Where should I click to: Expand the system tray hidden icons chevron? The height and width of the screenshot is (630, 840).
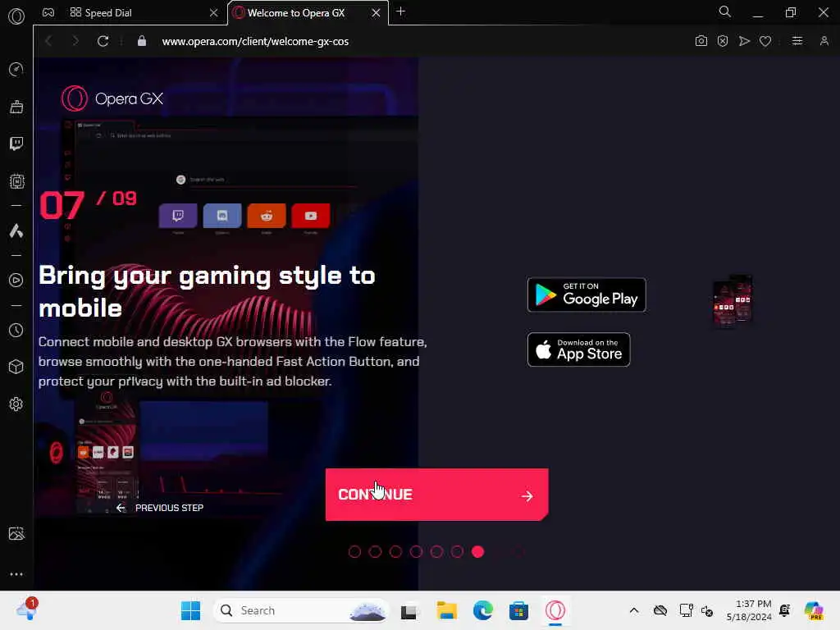coord(634,610)
